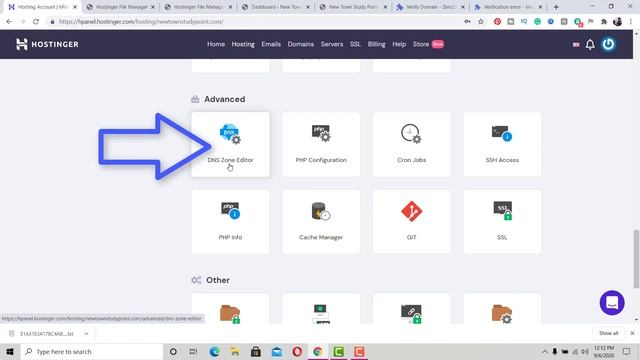640x360 pixels.
Task: Bookmark this page with the star
Action: [481, 22]
